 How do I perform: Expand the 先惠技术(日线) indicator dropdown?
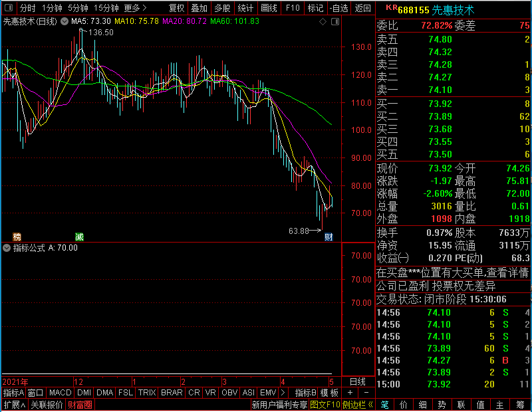click(x=64, y=21)
